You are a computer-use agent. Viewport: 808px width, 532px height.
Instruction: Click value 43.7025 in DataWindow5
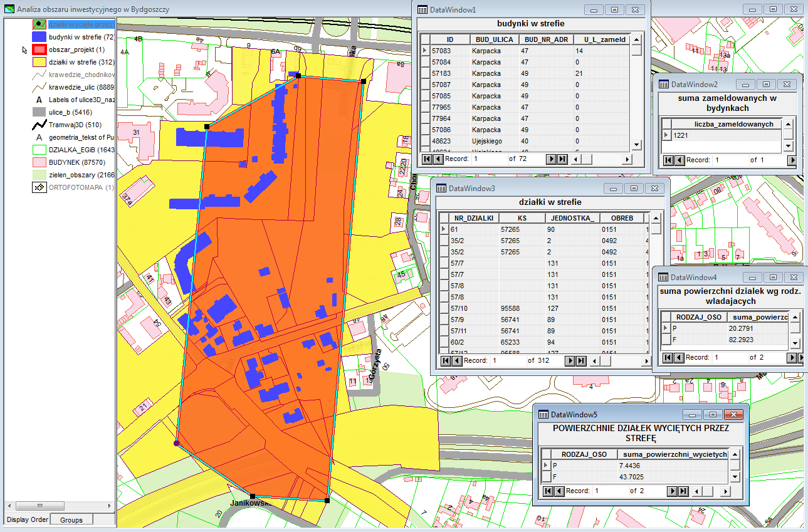pos(673,477)
